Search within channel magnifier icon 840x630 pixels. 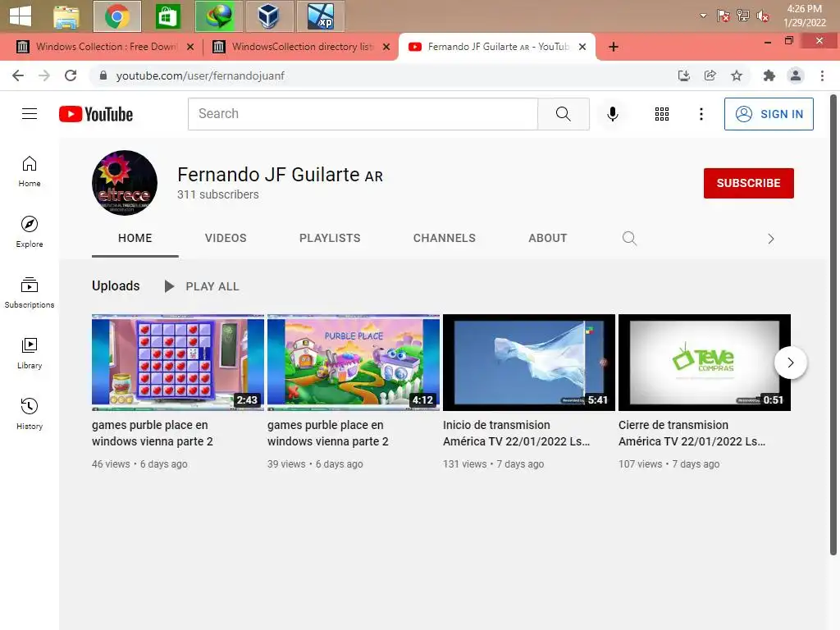[x=629, y=238]
